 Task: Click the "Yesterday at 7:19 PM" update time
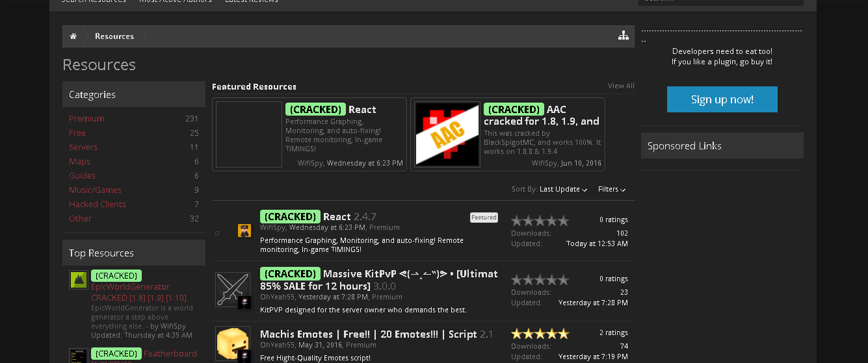(593, 357)
